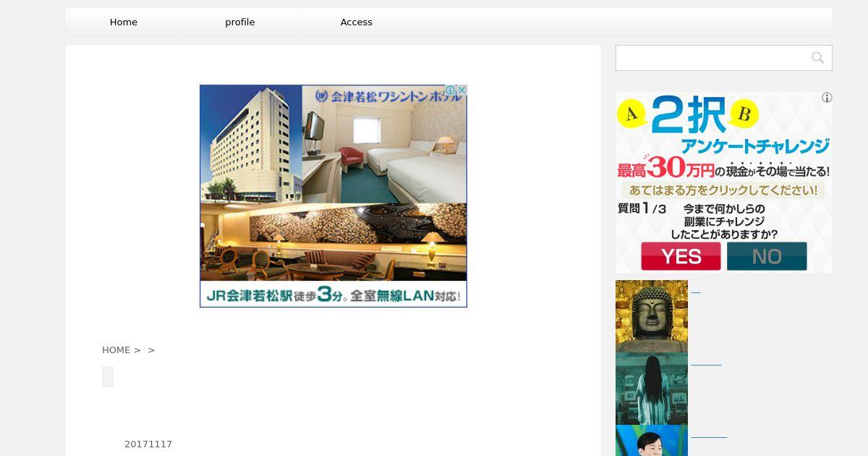The width and height of the screenshot is (868, 456).
Task: Close the hotel ad with X icon
Action: coord(461,90)
